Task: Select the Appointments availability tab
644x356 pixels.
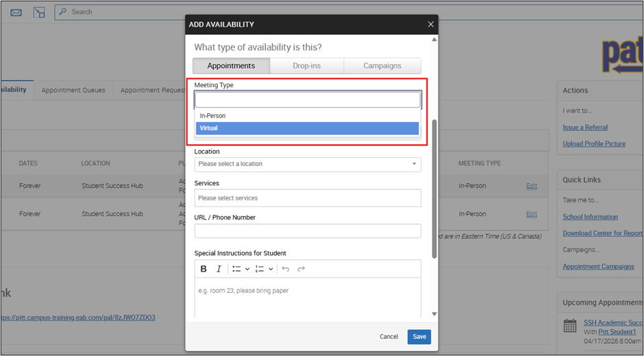Action: (232, 66)
